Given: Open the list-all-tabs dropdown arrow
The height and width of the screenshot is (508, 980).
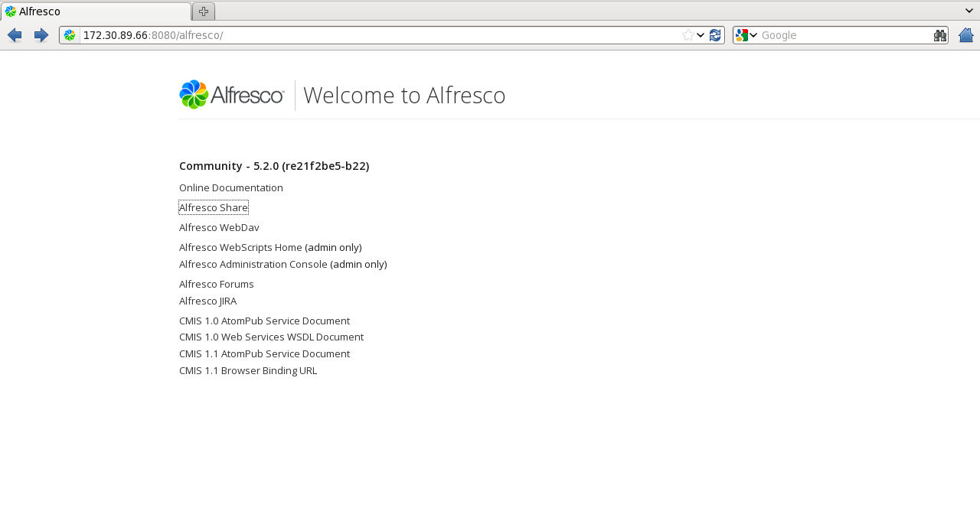Looking at the screenshot, I should pyautogui.click(x=969, y=11).
